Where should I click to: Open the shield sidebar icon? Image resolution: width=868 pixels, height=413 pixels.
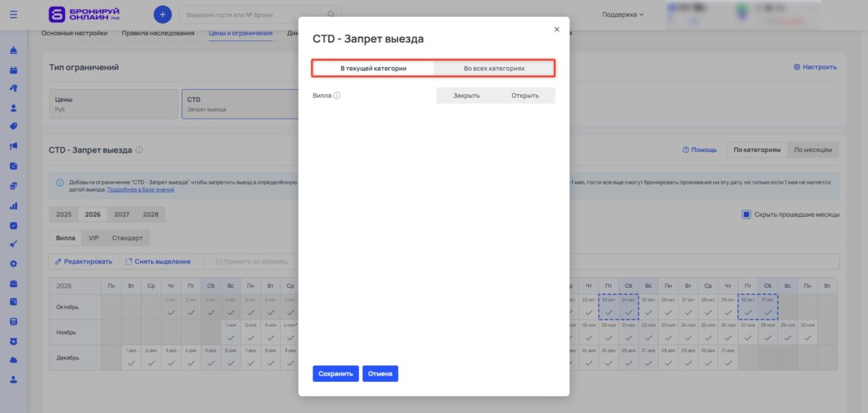point(14,341)
